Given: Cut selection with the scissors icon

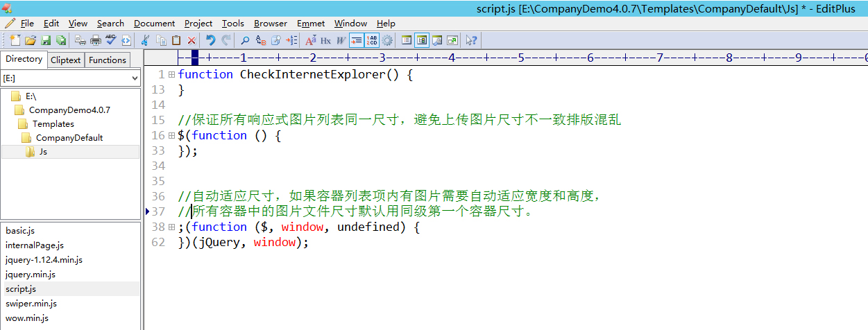Looking at the screenshot, I should (x=144, y=40).
